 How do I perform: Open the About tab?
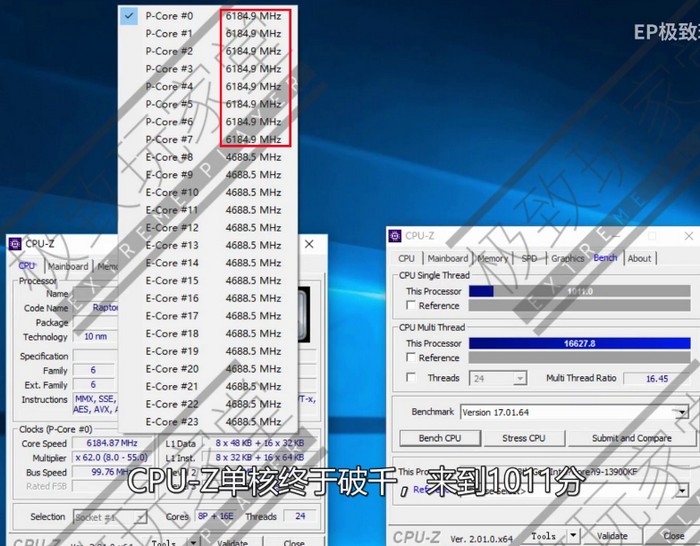tap(639, 258)
